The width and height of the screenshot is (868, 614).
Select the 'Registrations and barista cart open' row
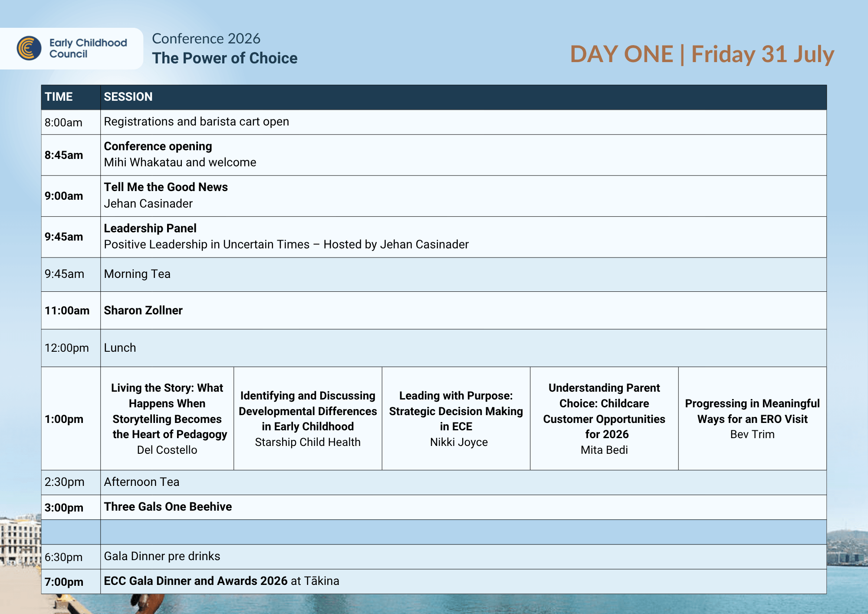(x=196, y=122)
